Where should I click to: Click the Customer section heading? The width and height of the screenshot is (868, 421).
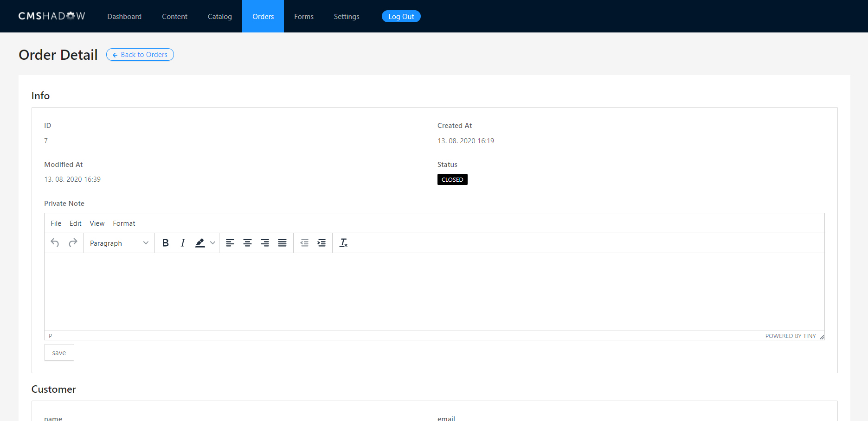54,389
